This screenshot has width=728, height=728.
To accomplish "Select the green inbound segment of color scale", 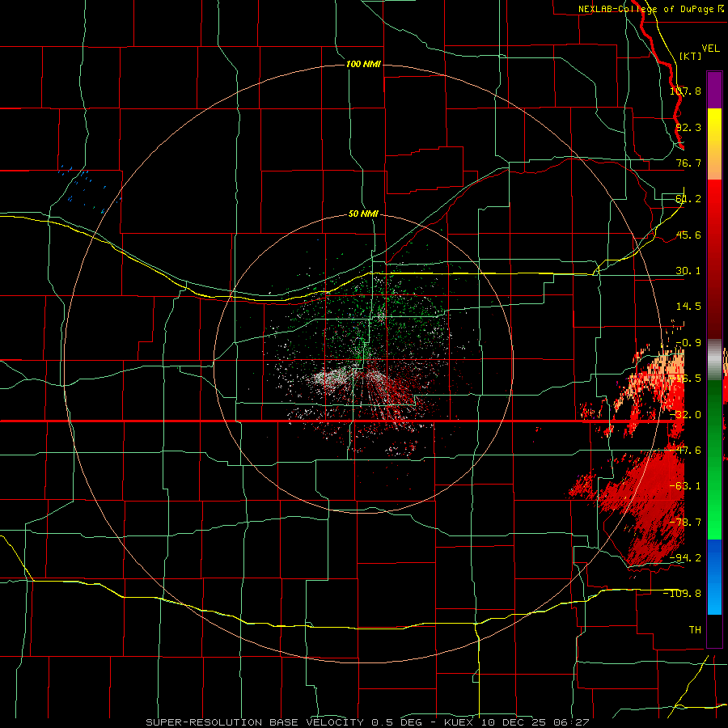I will coord(714,459).
